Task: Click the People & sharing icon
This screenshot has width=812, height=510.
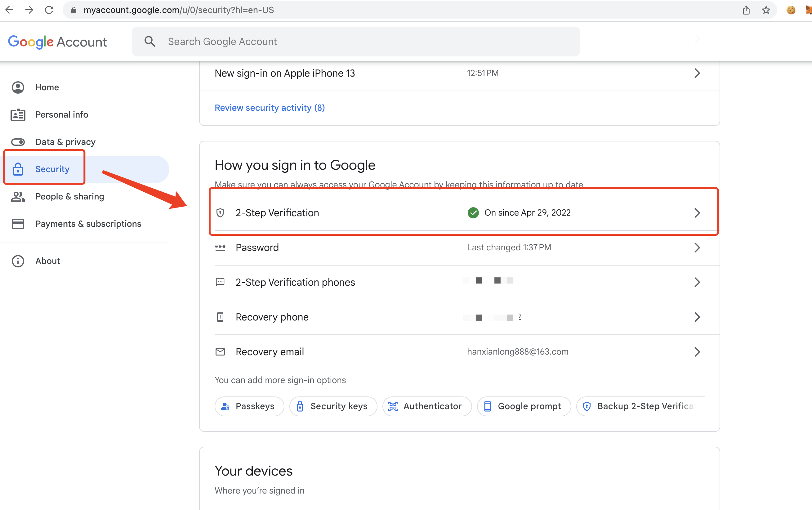Action: (x=18, y=197)
